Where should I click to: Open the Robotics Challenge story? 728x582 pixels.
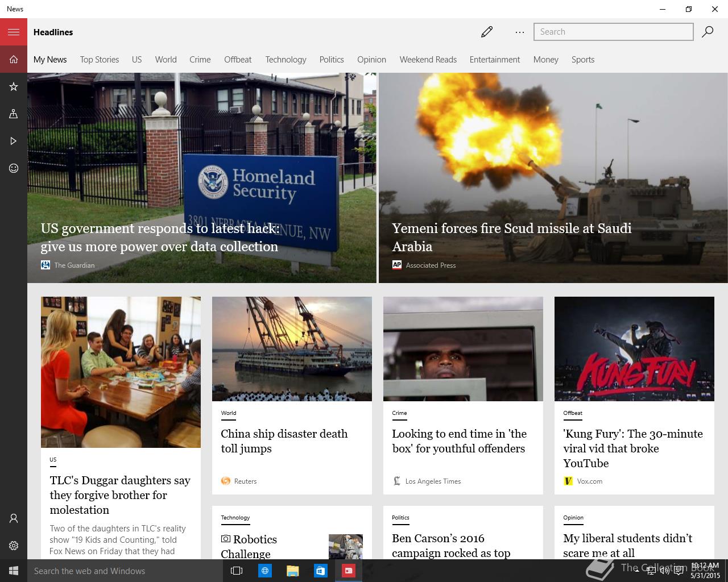pyautogui.click(x=292, y=533)
